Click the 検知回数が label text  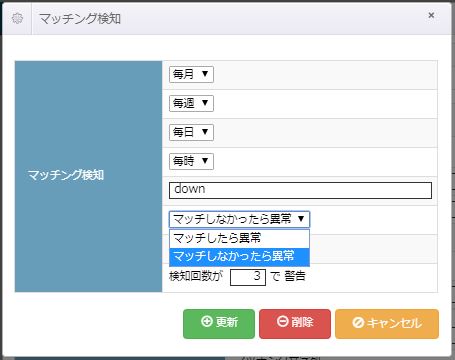[196, 276]
